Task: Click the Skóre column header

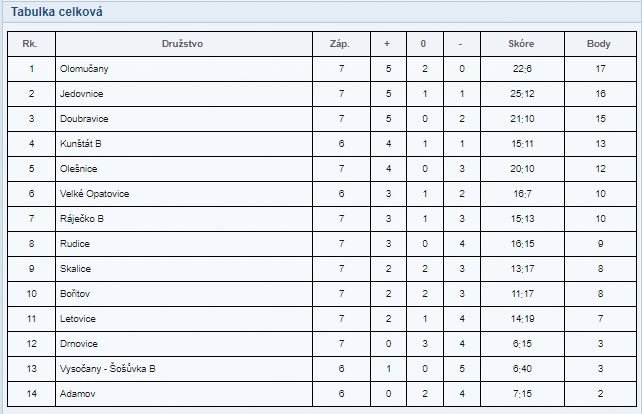Action: [521, 44]
